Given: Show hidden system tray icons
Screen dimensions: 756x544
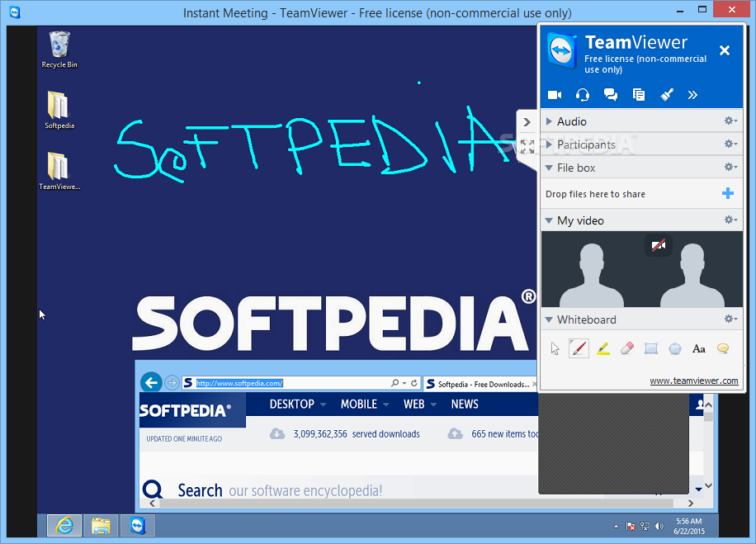Looking at the screenshot, I should 616,526.
